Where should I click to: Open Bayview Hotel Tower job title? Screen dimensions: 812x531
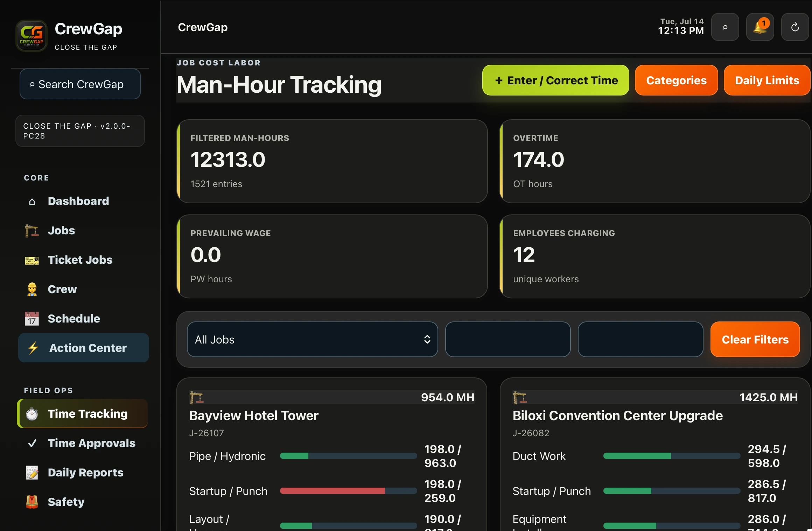click(254, 416)
